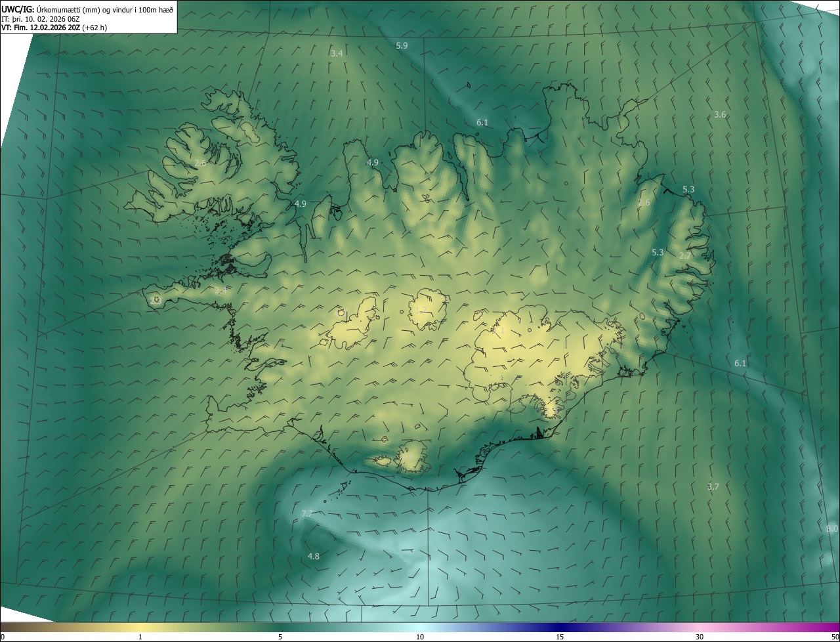Click the 1 tick on the color scale

pyautogui.click(x=140, y=637)
